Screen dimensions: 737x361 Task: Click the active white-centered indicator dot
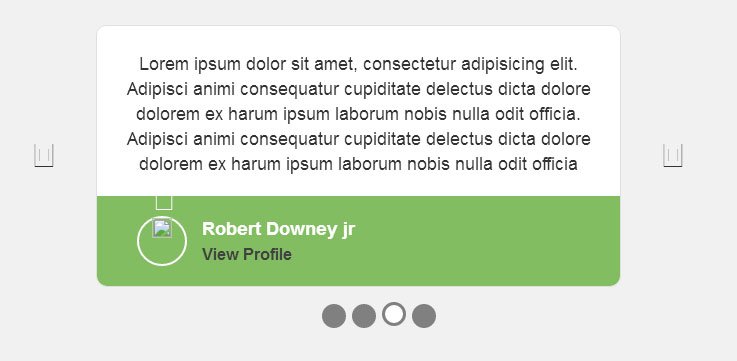point(394,314)
